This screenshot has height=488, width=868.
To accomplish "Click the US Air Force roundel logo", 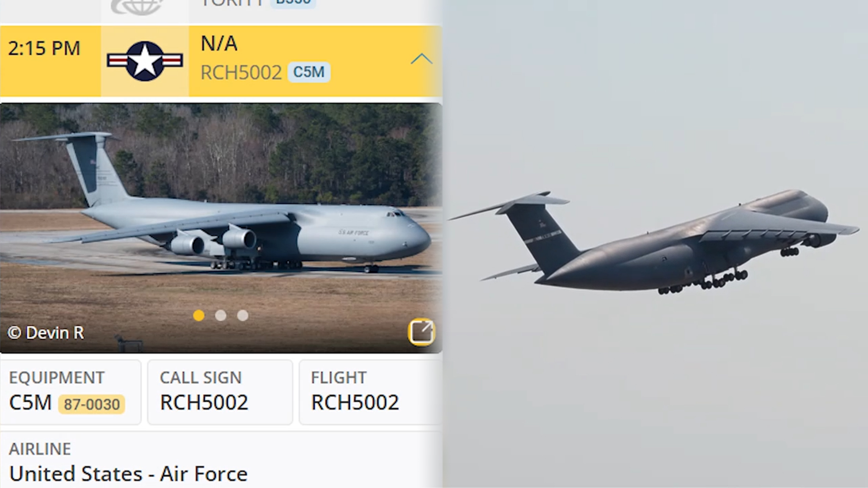I will pyautogui.click(x=145, y=61).
